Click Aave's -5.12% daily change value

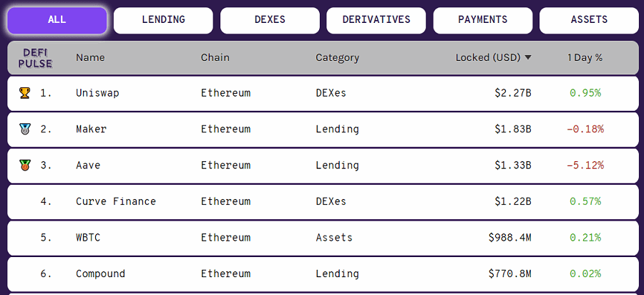pos(585,165)
